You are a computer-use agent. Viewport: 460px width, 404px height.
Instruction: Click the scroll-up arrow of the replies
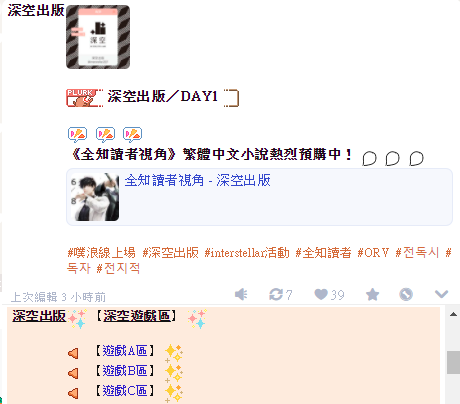(453, 314)
